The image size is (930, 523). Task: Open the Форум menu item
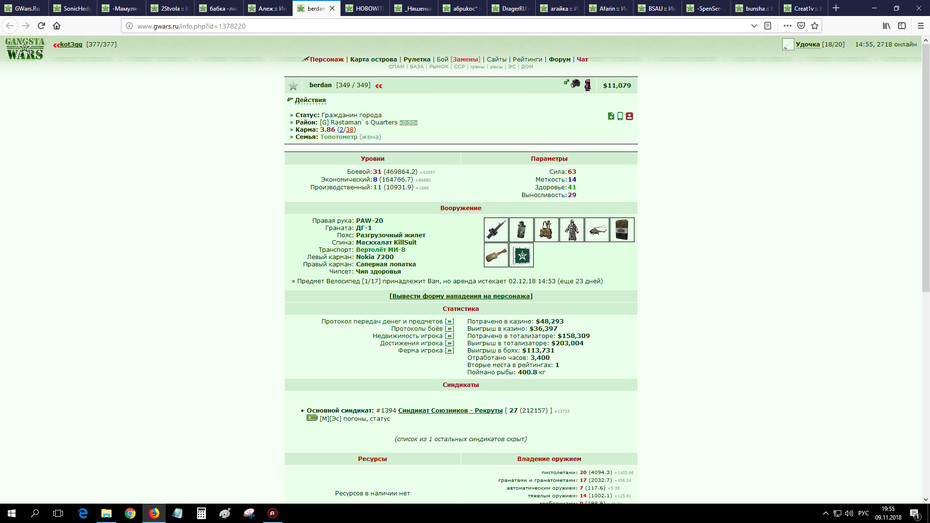[559, 59]
